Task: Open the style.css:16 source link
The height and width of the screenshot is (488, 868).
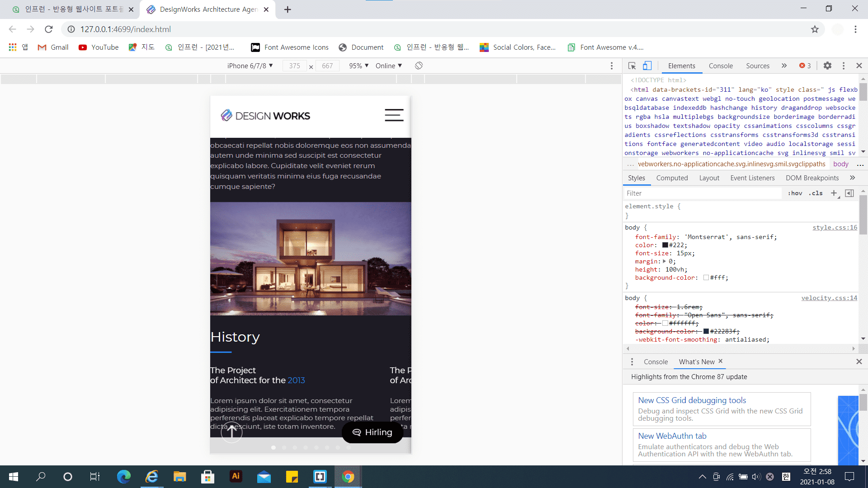Action: pyautogui.click(x=835, y=227)
